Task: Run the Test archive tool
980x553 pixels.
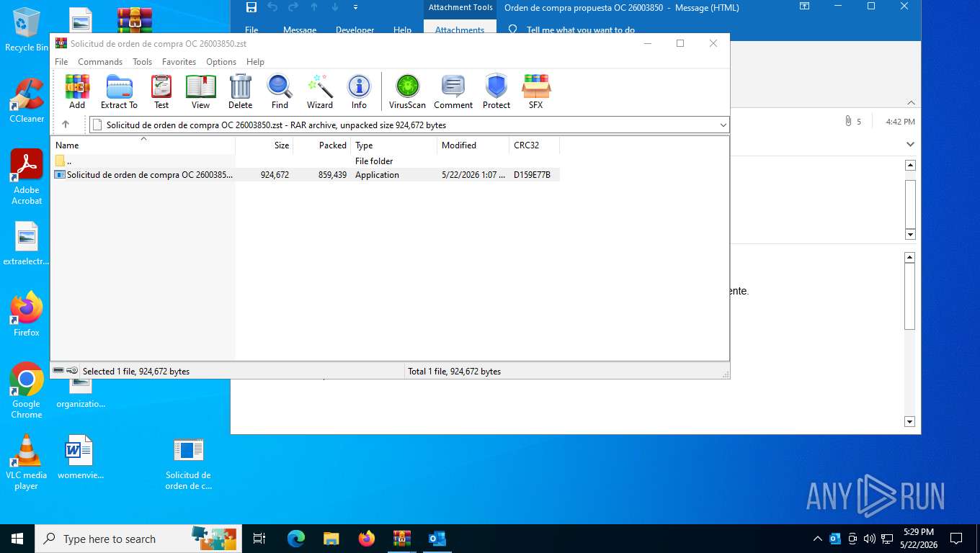Action: (x=161, y=91)
